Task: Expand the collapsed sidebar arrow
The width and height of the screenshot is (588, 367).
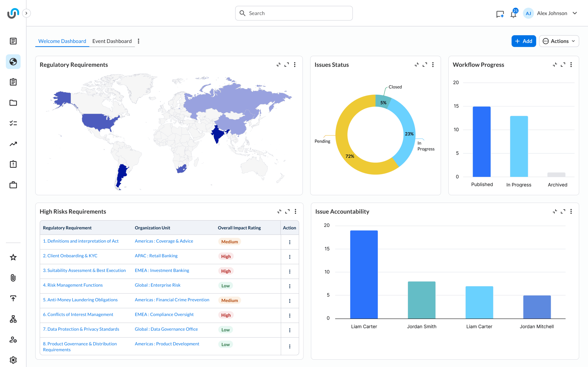Action: click(26, 13)
